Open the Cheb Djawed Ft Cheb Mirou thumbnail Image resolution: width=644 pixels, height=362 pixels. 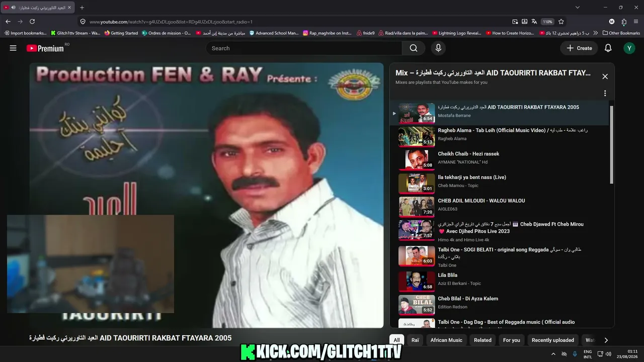pos(417,230)
